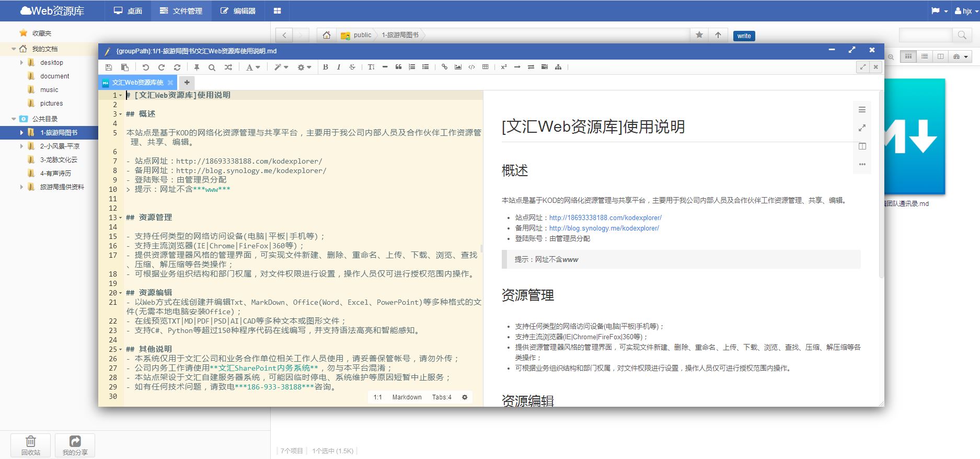Image resolution: width=980 pixels, height=459 pixels.
Task: Insert a superscript math formula
Action: tap(504, 67)
